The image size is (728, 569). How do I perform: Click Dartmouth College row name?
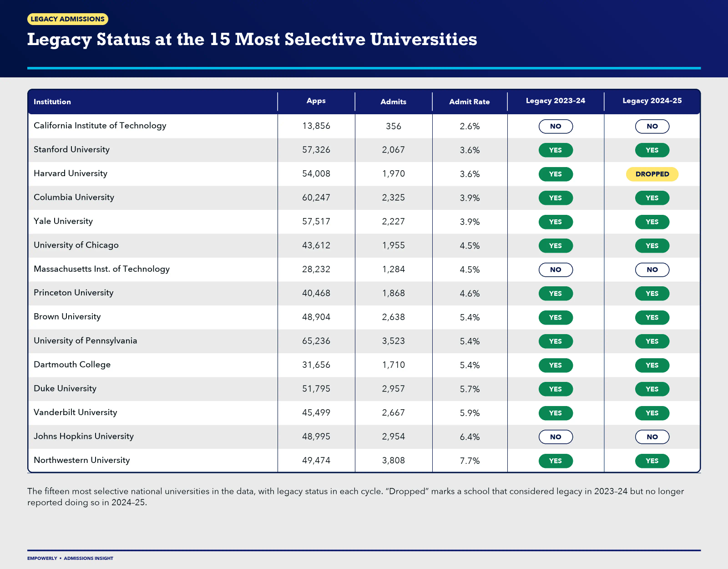(x=72, y=365)
